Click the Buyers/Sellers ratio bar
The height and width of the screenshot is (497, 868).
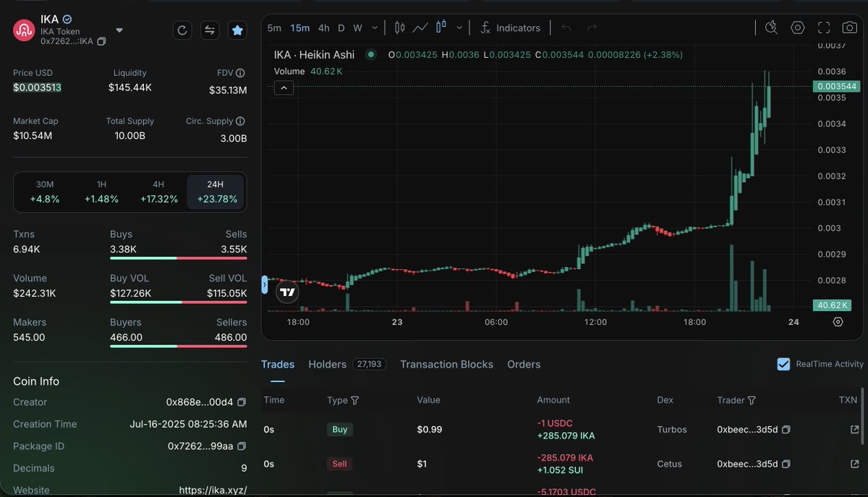pos(179,346)
